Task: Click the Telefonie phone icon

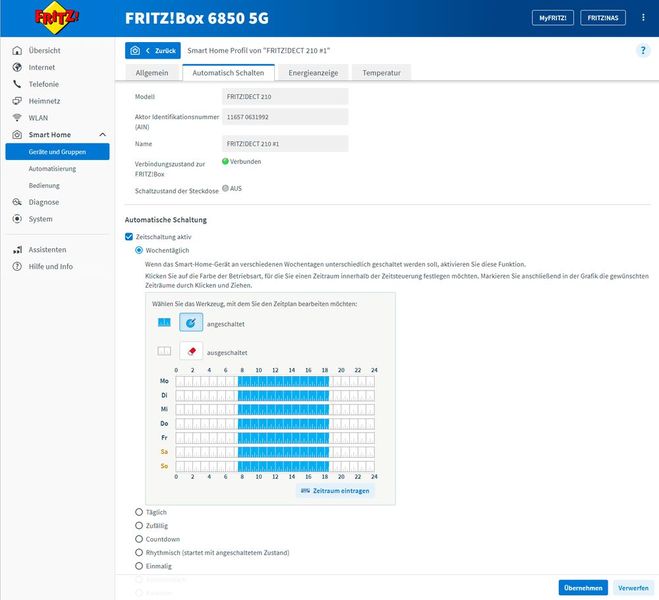Action: click(17, 84)
